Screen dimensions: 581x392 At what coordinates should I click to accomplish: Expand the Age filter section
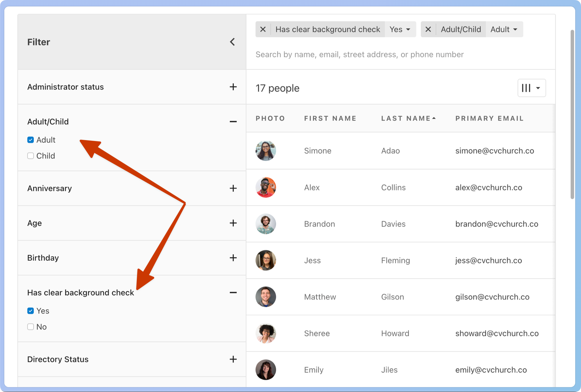[x=233, y=223]
